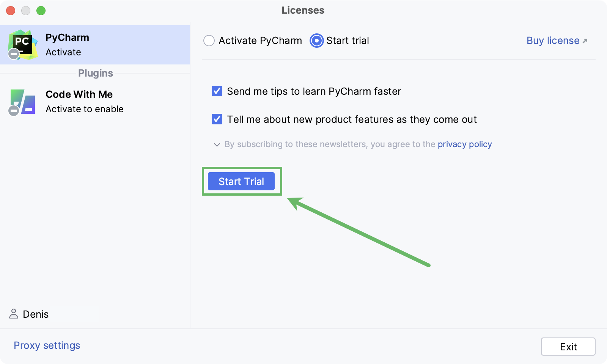Select the Start trial radio option

pyautogui.click(x=316, y=41)
